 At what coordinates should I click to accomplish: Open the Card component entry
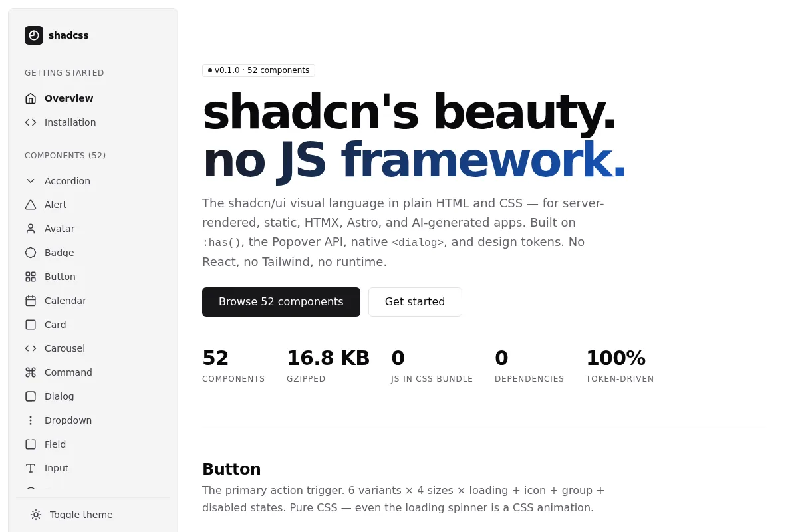[93, 325]
